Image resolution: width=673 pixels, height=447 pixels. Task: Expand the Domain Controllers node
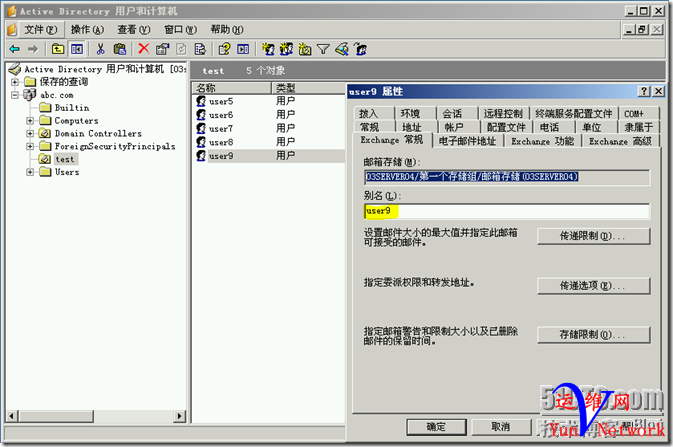click(x=30, y=134)
